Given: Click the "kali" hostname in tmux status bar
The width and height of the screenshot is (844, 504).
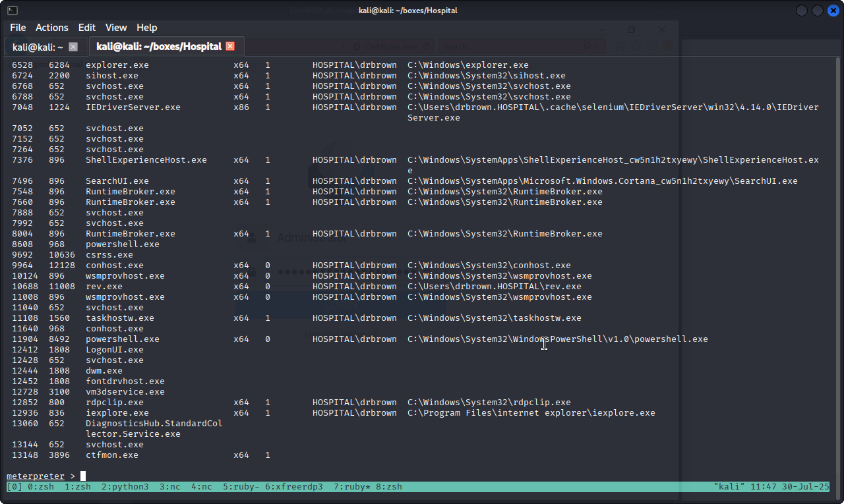Looking at the screenshot, I should (x=729, y=487).
